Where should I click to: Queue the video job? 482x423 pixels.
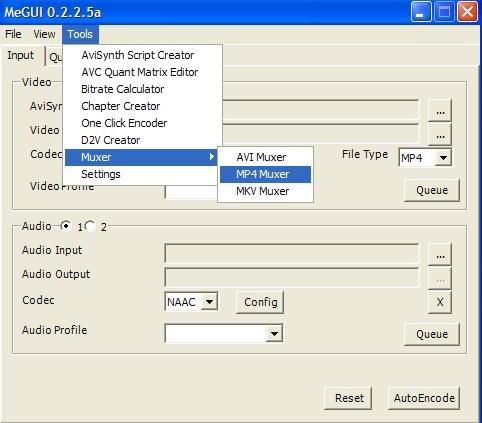pyautogui.click(x=432, y=190)
